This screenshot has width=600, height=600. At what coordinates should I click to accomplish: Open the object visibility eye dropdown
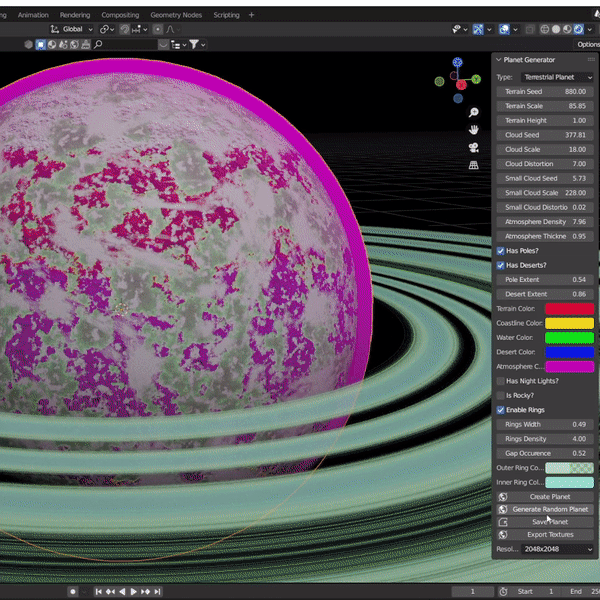pos(460,29)
